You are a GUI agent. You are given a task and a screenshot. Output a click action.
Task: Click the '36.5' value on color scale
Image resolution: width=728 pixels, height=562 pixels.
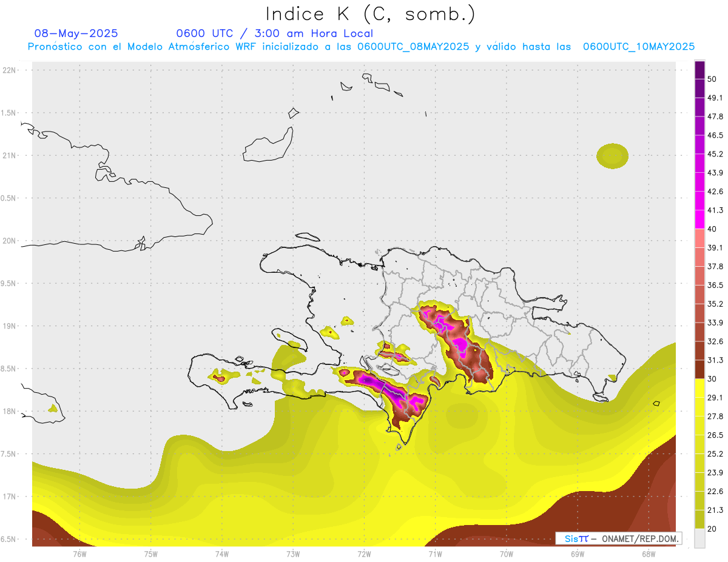[715, 285]
